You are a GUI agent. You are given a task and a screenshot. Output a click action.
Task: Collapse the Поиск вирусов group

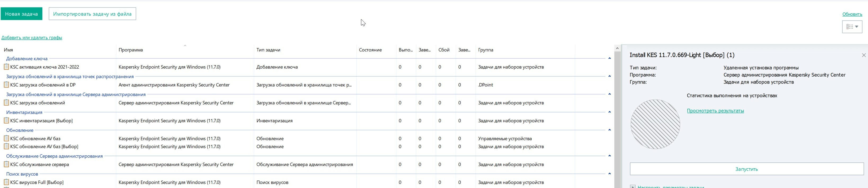pos(609,174)
